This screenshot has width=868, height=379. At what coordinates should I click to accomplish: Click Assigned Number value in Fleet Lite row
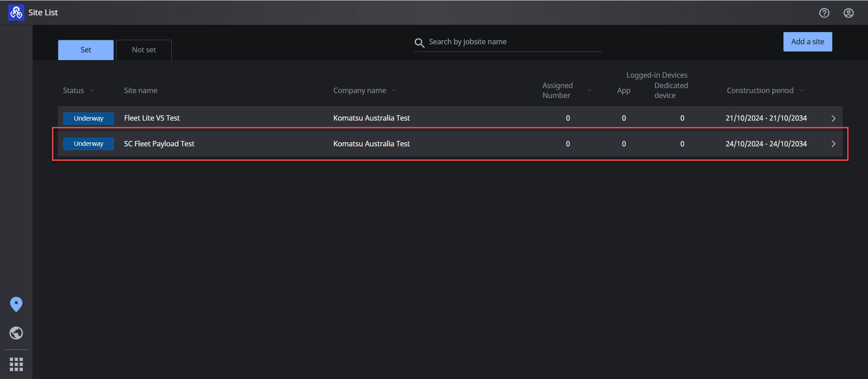tap(568, 118)
